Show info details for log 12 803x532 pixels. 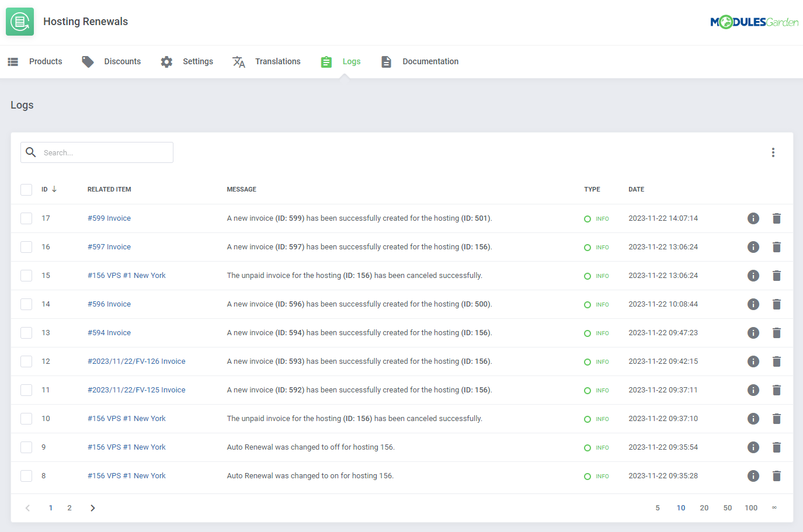pos(753,361)
